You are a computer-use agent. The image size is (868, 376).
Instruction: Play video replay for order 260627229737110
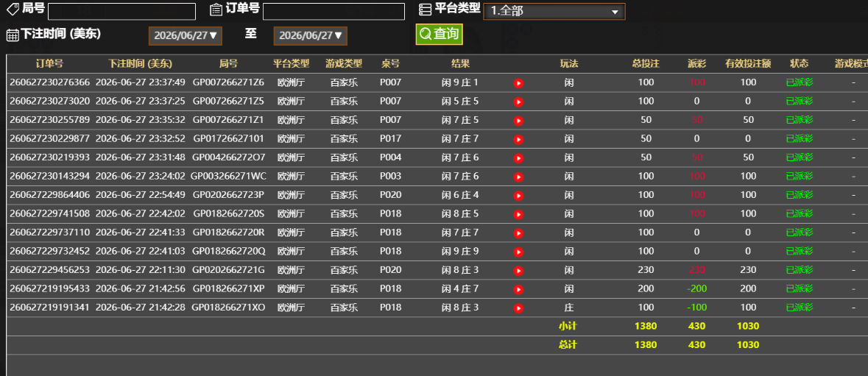[x=518, y=233]
